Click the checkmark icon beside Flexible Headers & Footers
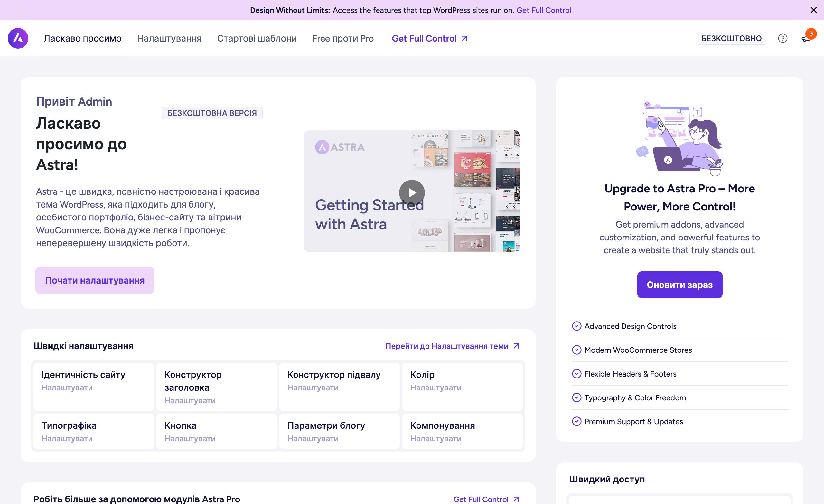Screen dimensions: 824x504 (576, 373)
